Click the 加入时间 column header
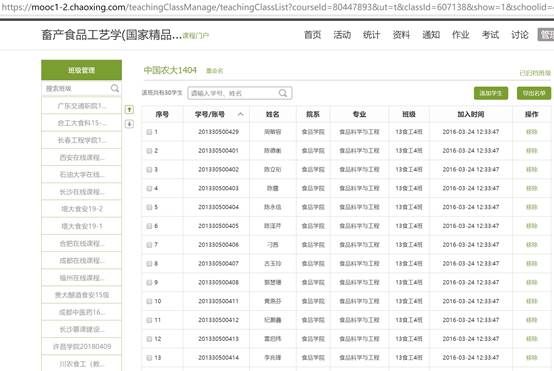The width and height of the screenshot is (554, 371). click(x=471, y=114)
